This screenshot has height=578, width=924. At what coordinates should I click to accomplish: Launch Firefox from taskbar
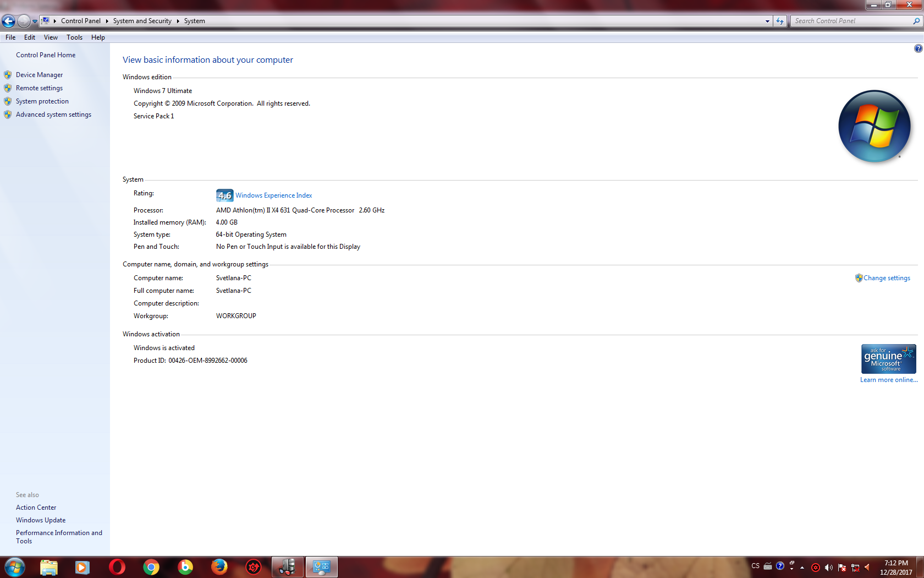pos(219,567)
